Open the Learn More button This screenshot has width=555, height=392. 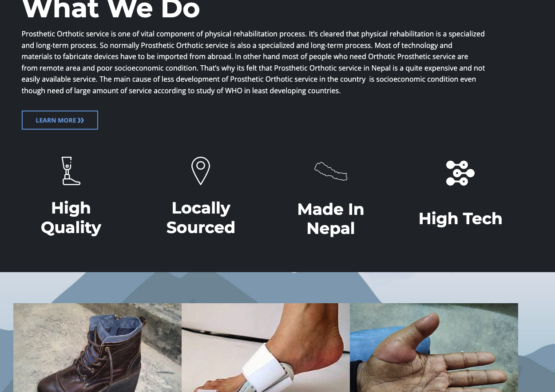60,120
